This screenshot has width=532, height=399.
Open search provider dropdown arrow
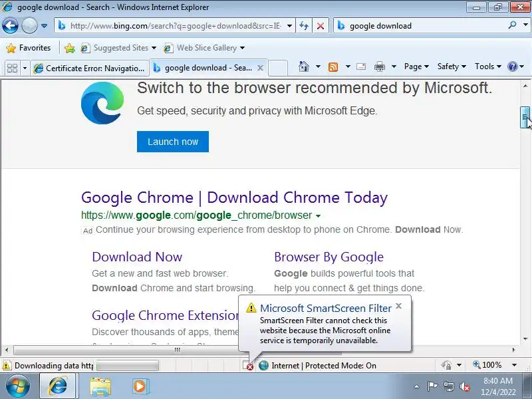pos(525,25)
